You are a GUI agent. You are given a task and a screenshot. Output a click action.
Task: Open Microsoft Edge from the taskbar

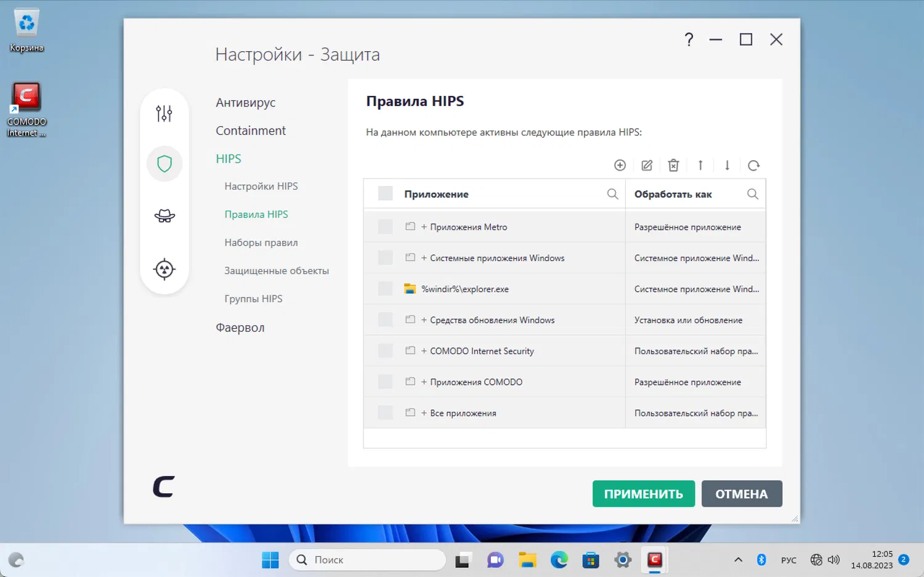click(x=559, y=560)
